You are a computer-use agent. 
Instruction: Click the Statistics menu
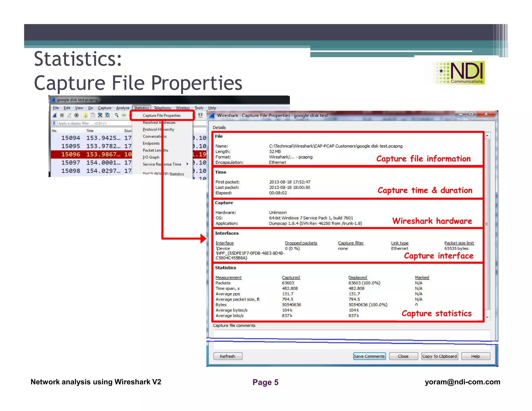pyautogui.click(x=142, y=108)
